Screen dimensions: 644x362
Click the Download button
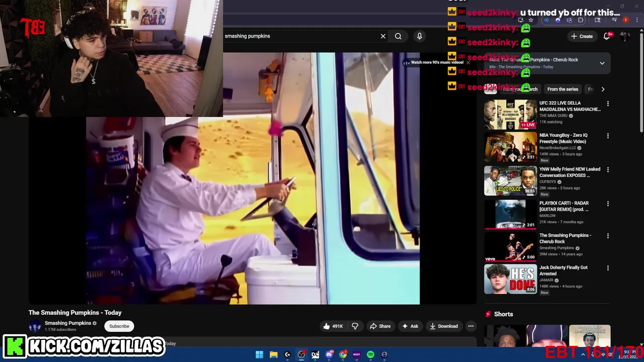point(443,326)
